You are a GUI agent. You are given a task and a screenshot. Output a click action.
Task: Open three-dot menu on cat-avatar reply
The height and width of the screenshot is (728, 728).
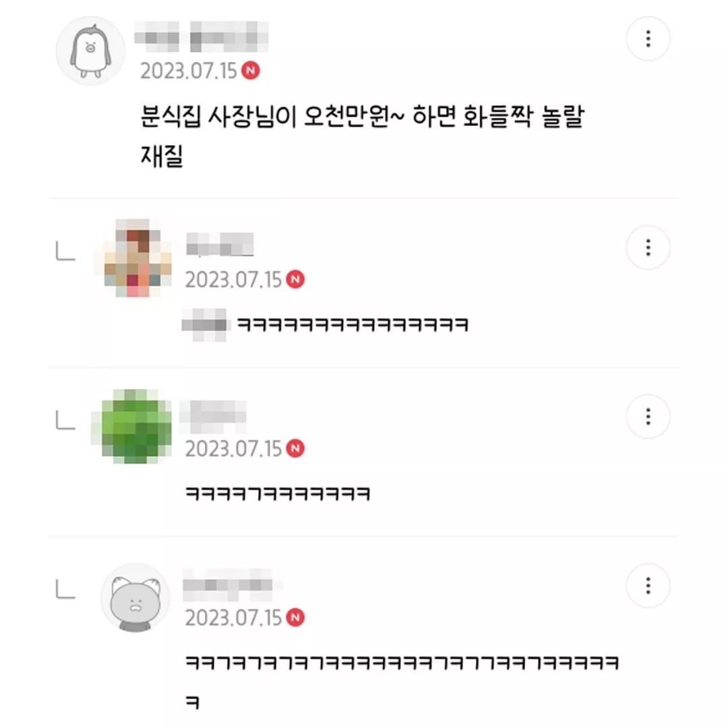pyautogui.click(x=648, y=586)
